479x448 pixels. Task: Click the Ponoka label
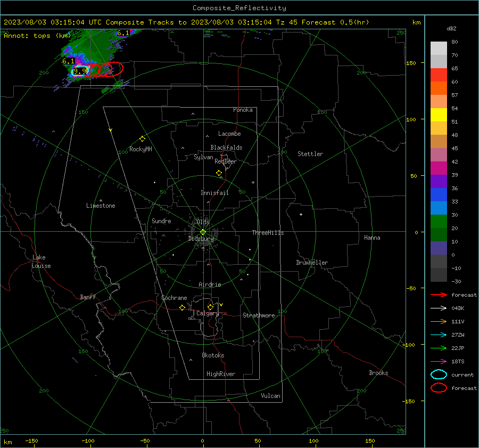pyautogui.click(x=243, y=110)
